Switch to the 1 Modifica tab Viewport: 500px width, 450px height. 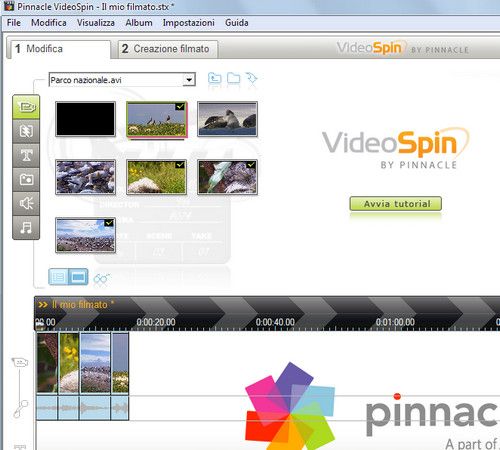(60, 49)
